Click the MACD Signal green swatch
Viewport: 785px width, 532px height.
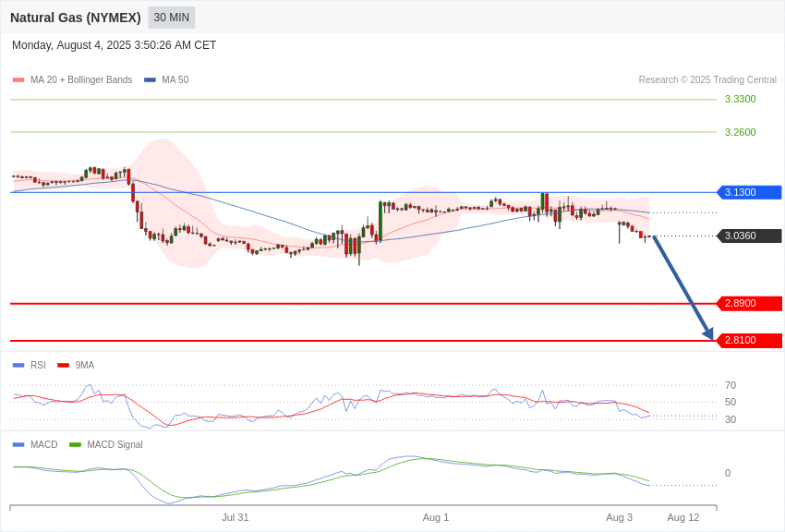click(75, 444)
